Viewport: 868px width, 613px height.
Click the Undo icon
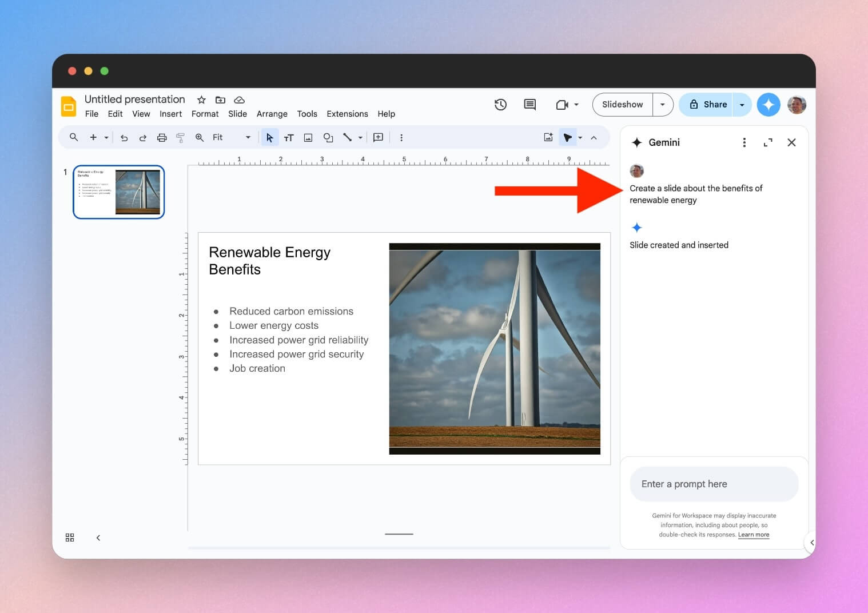pyautogui.click(x=124, y=137)
